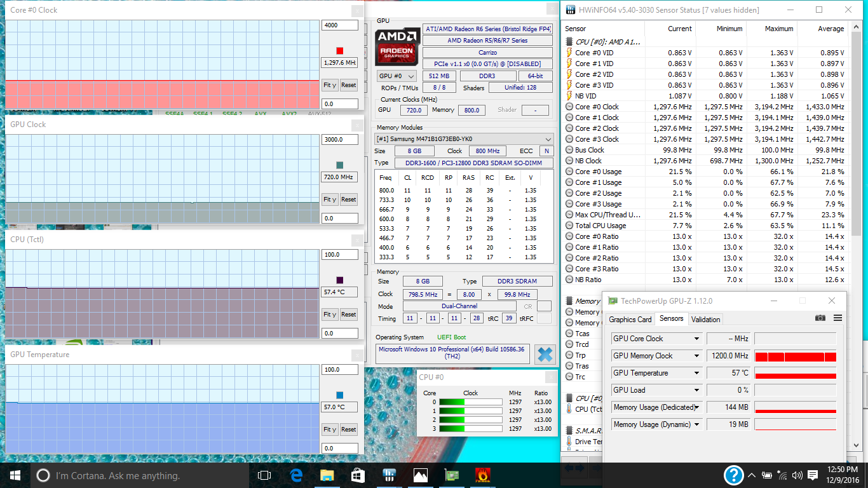Edit the 4000 max value of Core #0 Clock graph
This screenshot has width=868, height=488.
click(x=340, y=25)
